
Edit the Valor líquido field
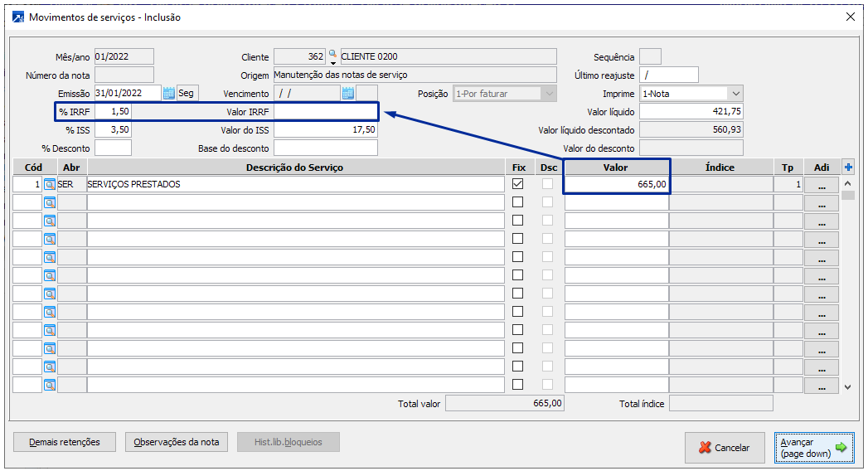[x=691, y=112]
